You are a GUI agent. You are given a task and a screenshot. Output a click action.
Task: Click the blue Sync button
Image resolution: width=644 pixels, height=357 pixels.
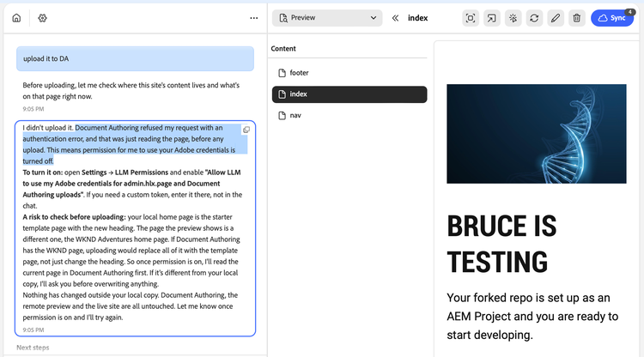(612, 18)
